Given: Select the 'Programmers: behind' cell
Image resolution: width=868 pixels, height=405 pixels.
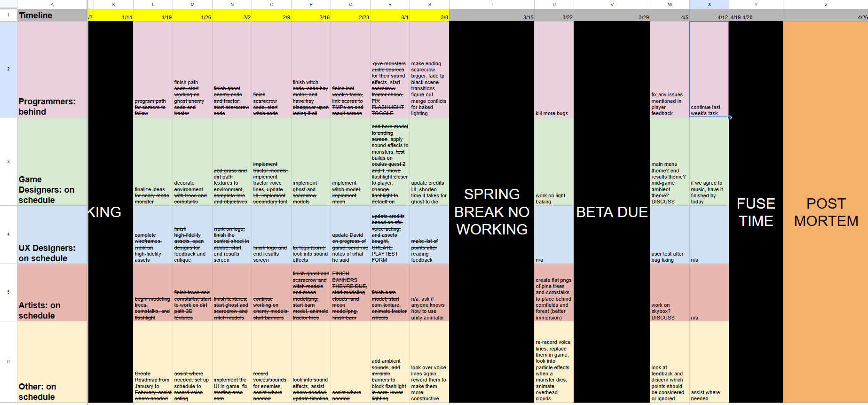Looking at the screenshot, I should 52,70.
